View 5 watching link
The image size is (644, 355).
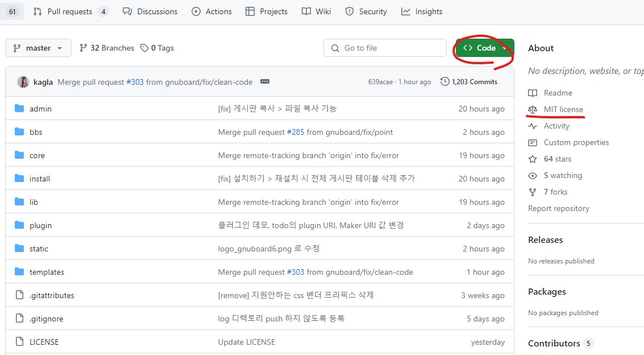[x=555, y=175]
